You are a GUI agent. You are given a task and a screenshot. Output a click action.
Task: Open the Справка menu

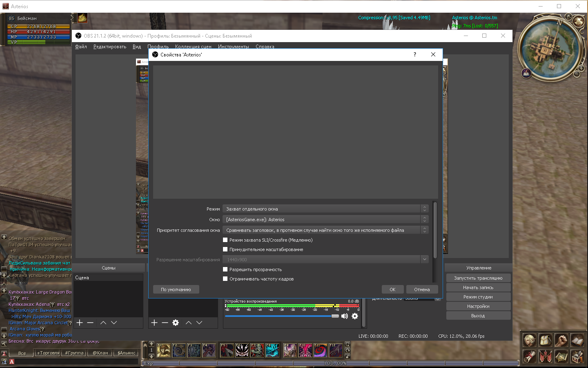(x=265, y=47)
